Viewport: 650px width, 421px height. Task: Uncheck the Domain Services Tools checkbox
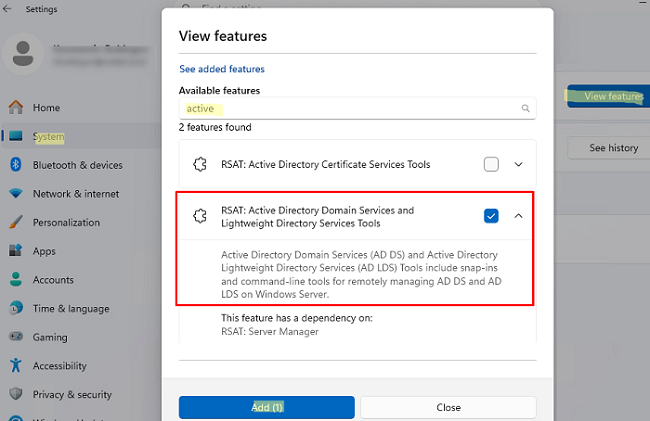pyautogui.click(x=491, y=216)
